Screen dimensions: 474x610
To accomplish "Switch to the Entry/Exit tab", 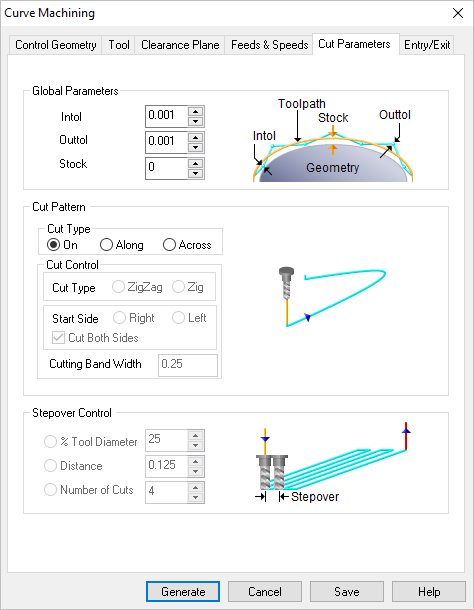I will point(427,45).
